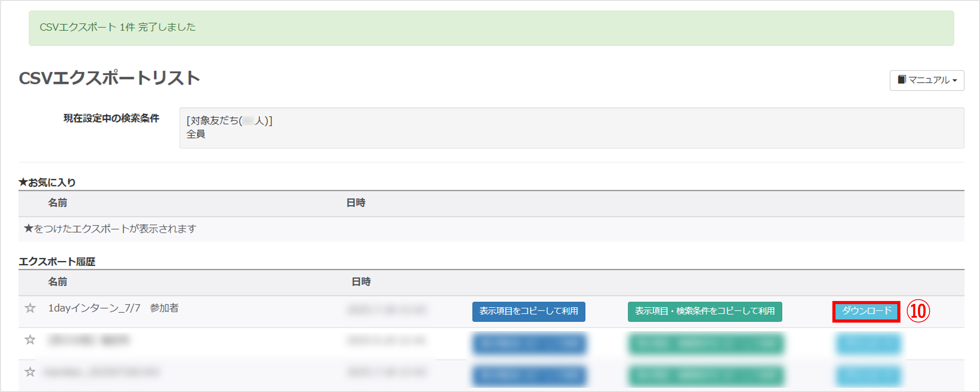Click 表示項目をコピーして利用 for first export
Screen dimensions: 980x392
[x=528, y=311]
